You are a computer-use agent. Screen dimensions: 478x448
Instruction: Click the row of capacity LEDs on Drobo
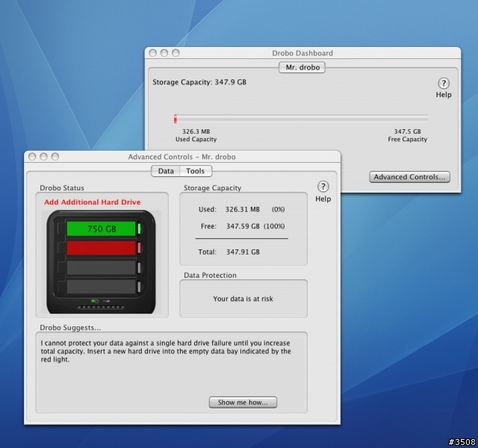[101, 308]
